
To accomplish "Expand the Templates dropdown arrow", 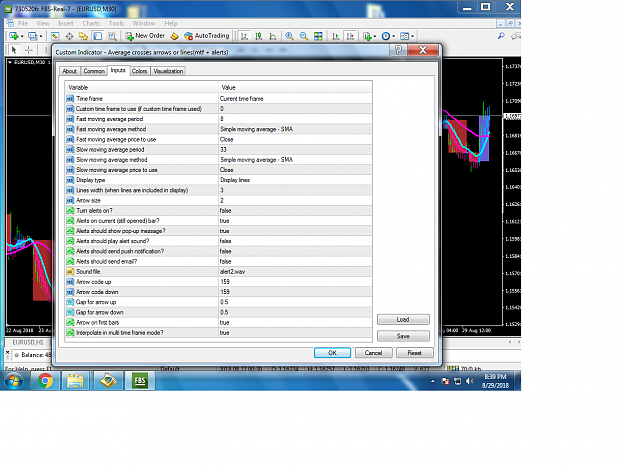I will (412, 36).
